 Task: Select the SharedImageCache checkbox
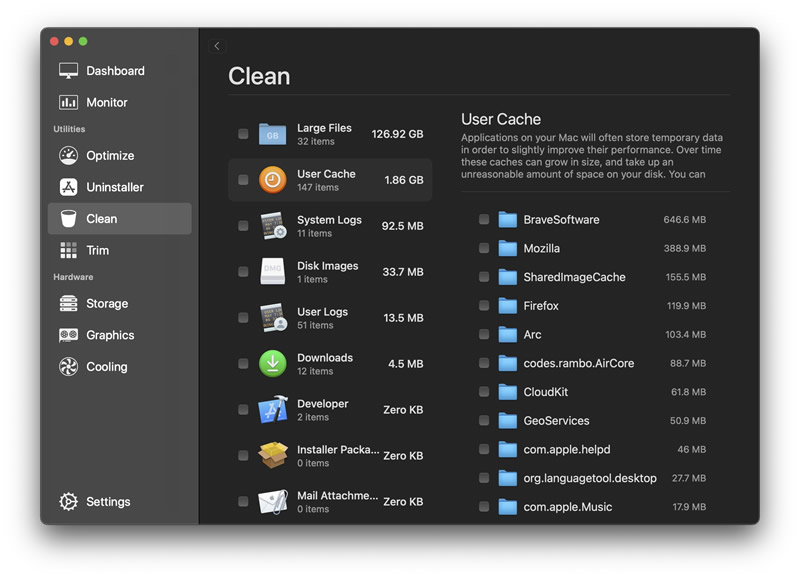coord(484,277)
